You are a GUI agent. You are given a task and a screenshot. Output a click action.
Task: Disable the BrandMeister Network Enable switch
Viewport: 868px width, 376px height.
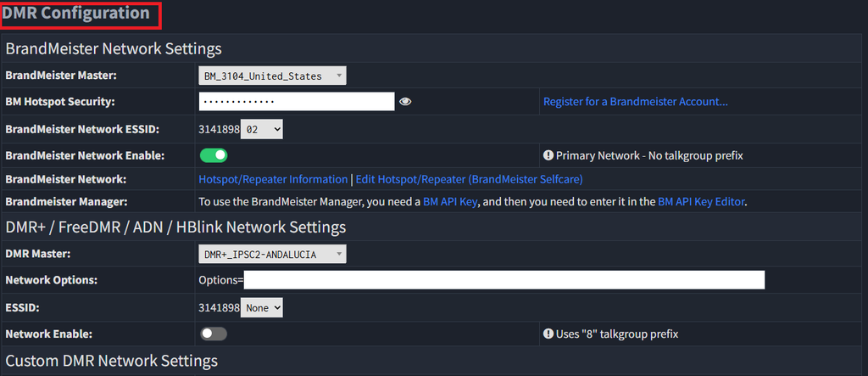point(214,156)
